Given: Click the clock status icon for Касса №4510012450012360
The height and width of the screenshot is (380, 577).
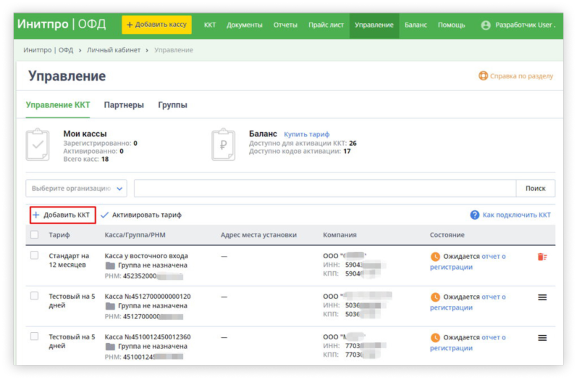Looking at the screenshot, I should (x=435, y=337).
